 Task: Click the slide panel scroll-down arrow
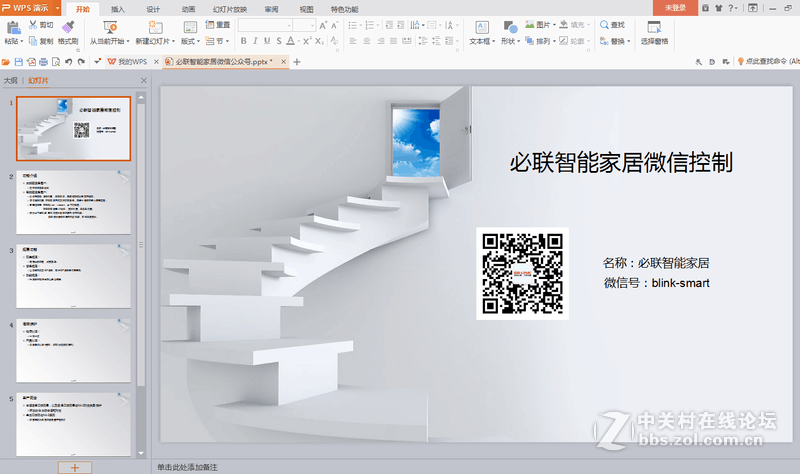pyautogui.click(x=141, y=453)
